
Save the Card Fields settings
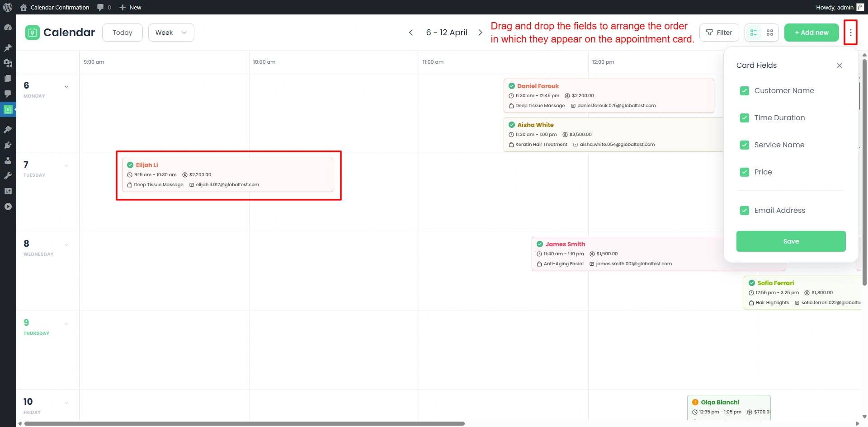(791, 241)
